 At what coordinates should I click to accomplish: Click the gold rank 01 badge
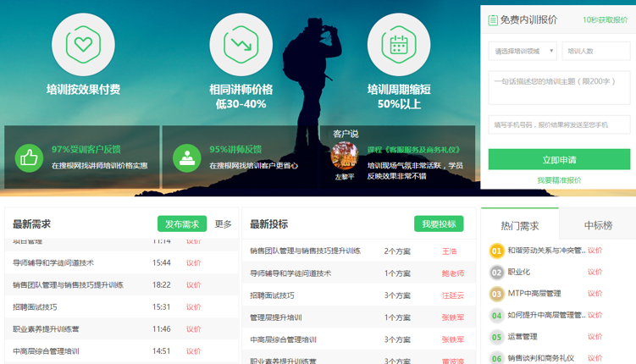(x=497, y=251)
